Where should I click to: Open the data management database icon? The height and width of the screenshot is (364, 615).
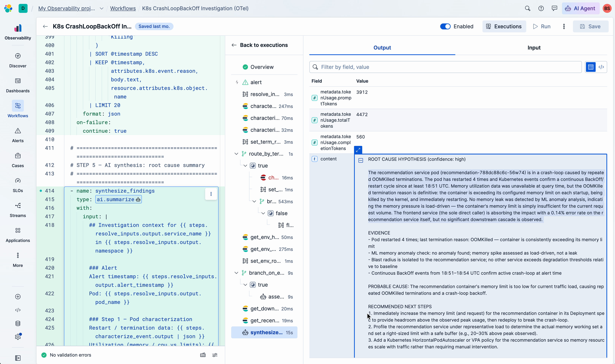point(18,323)
